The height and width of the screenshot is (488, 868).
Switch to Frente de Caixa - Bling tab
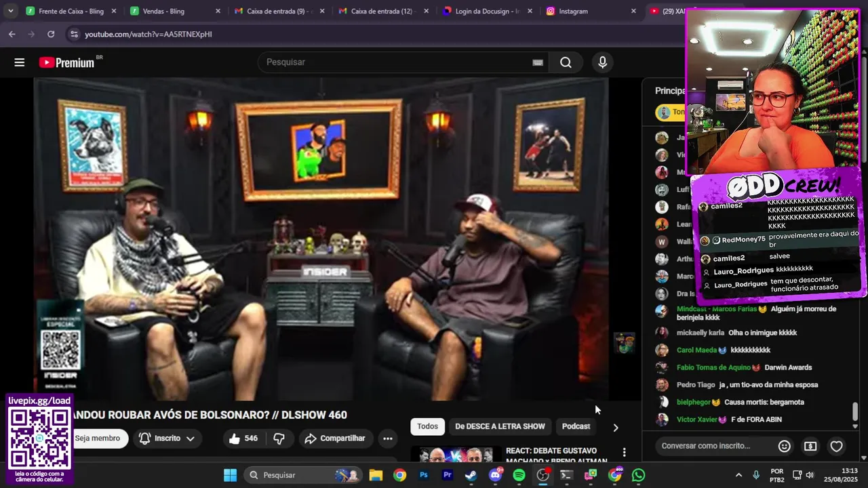71,11
